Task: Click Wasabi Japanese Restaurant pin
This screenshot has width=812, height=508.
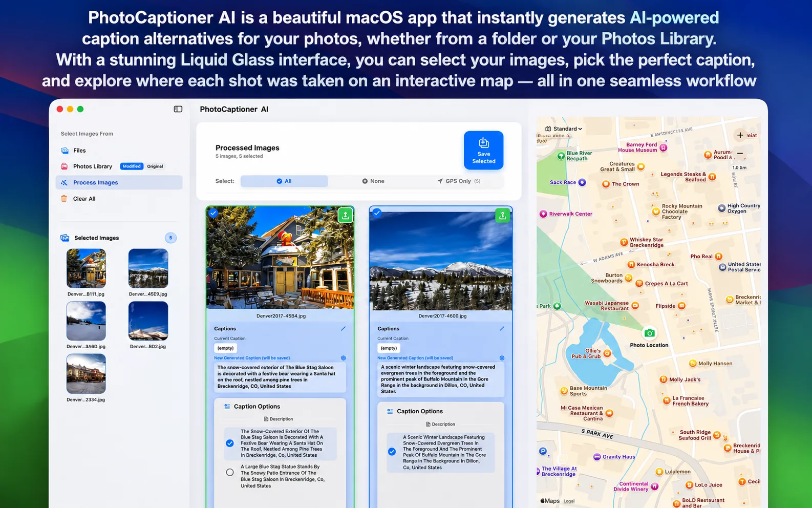Action: tap(635, 306)
